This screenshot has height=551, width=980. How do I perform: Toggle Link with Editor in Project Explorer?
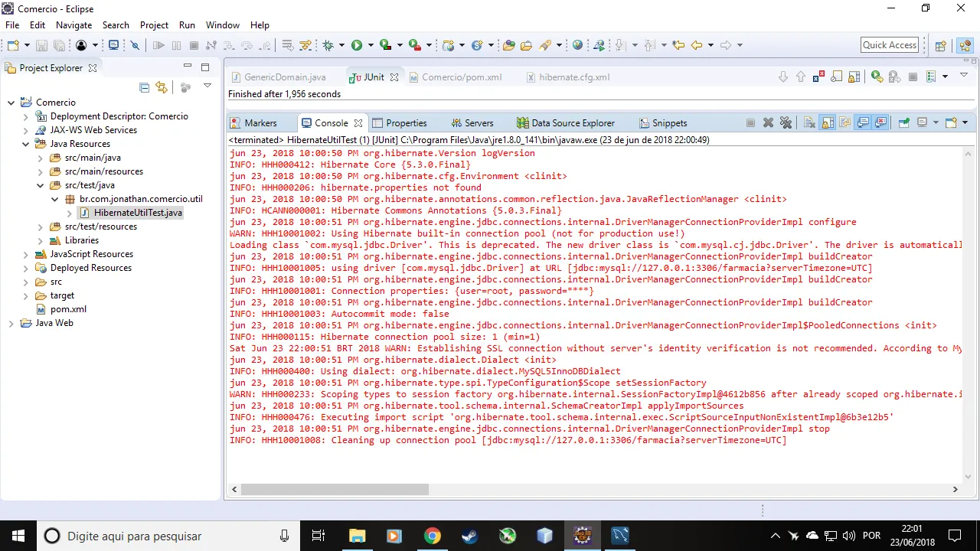(161, 87)
